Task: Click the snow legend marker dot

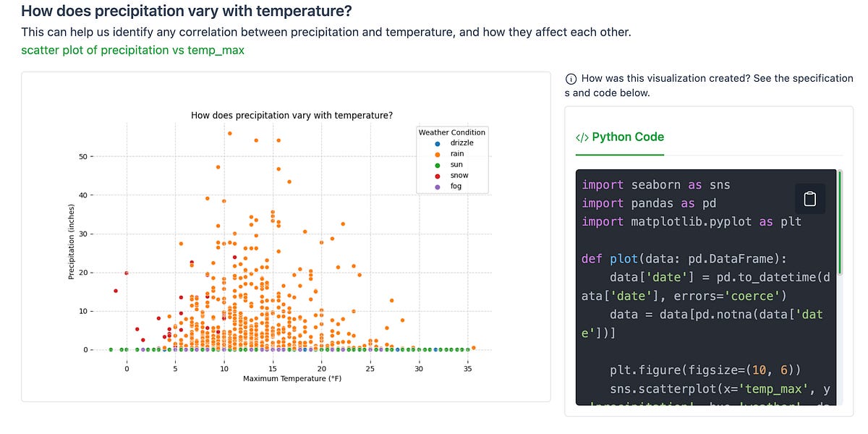Action: tap(437, 175)
